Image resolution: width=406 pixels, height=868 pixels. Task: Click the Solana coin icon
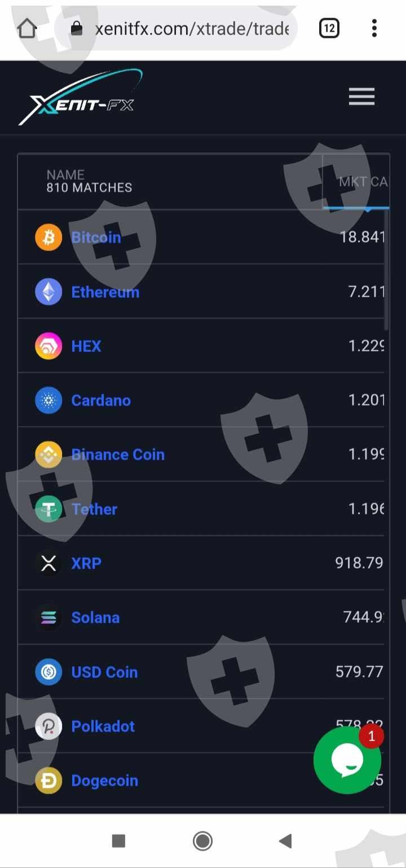(x=48, y=618)
